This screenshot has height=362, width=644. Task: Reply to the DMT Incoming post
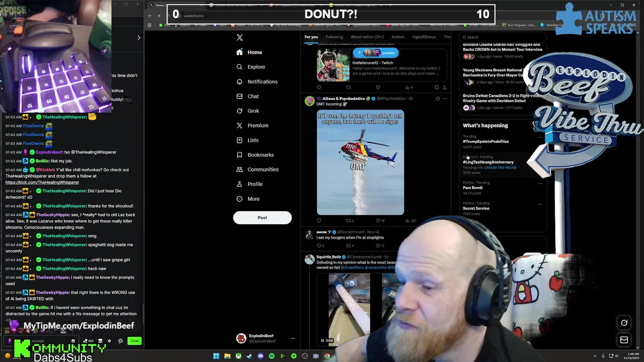[x=319, y=220]
